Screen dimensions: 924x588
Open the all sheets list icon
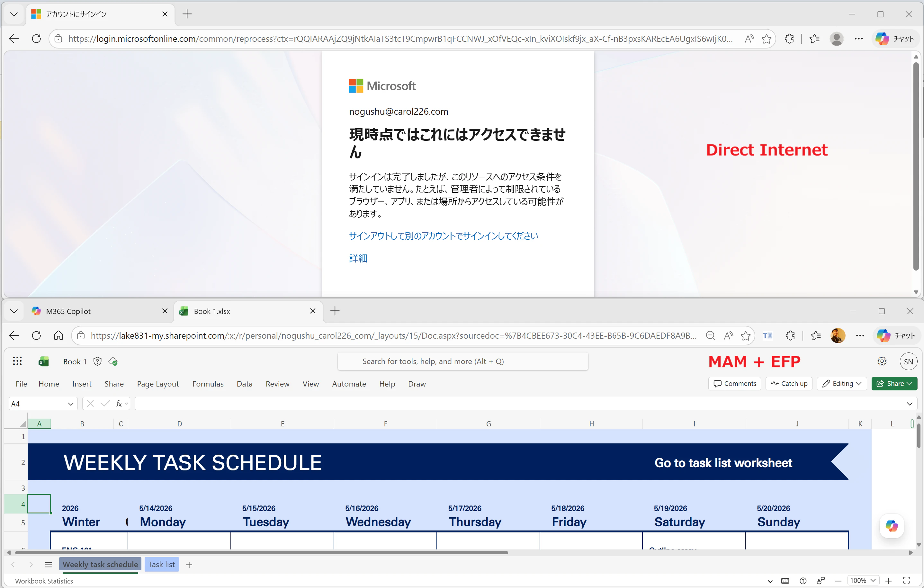click(48, 564)
